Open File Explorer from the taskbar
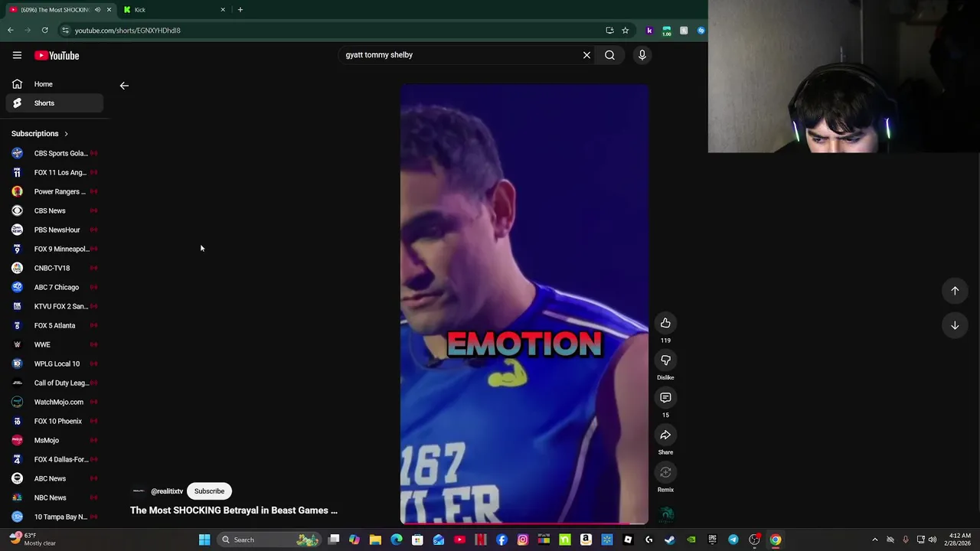This screenshot has height=551, width=980. [x=375, y=540]
